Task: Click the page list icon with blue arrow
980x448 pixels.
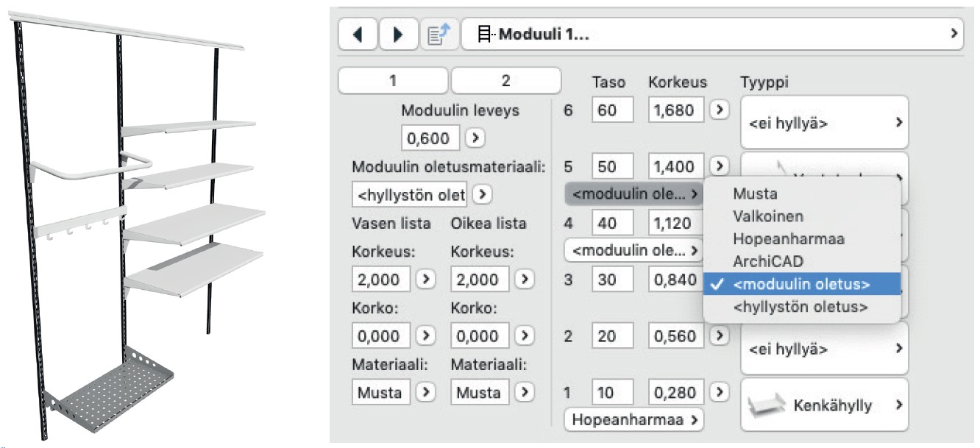Action: [440, 34]
